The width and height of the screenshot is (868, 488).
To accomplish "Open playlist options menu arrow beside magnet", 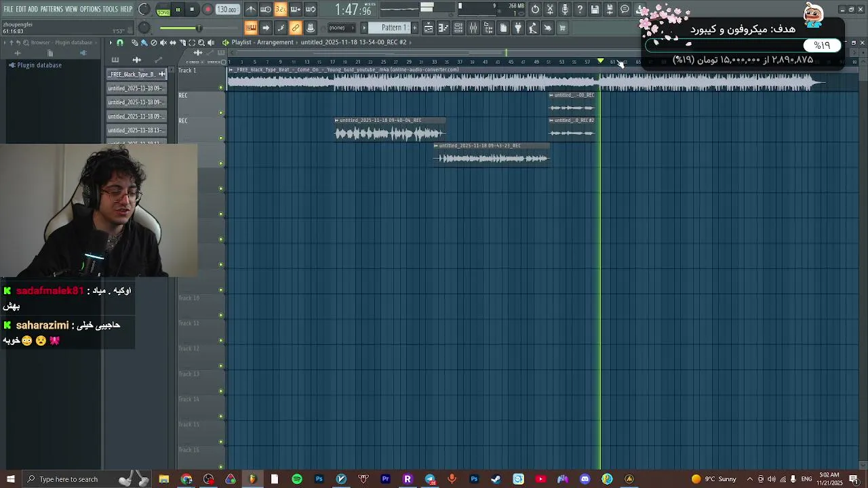I will (111, 43).
